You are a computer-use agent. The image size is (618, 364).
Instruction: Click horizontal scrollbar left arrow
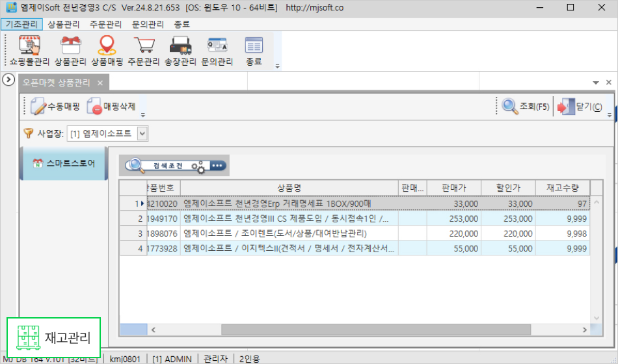[154, 330]
